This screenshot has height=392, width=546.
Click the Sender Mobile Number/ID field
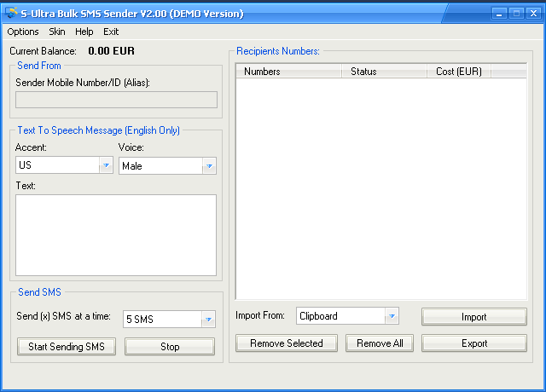(116, 100)
